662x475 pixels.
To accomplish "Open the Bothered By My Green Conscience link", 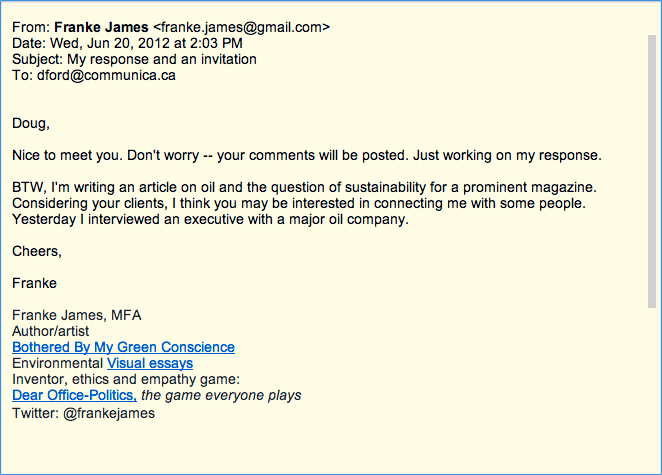I will [x=123, y=347].
